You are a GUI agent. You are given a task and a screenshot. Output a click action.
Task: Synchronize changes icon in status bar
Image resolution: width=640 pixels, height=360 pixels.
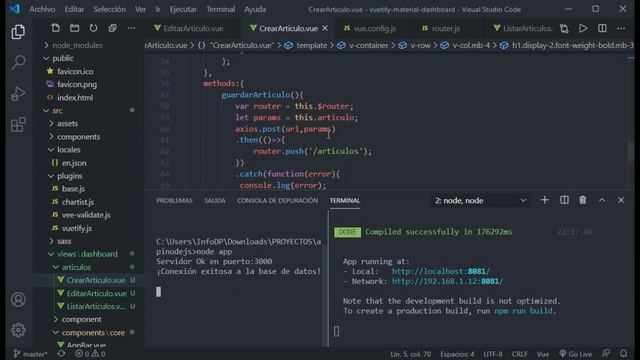tap(61, 354)
